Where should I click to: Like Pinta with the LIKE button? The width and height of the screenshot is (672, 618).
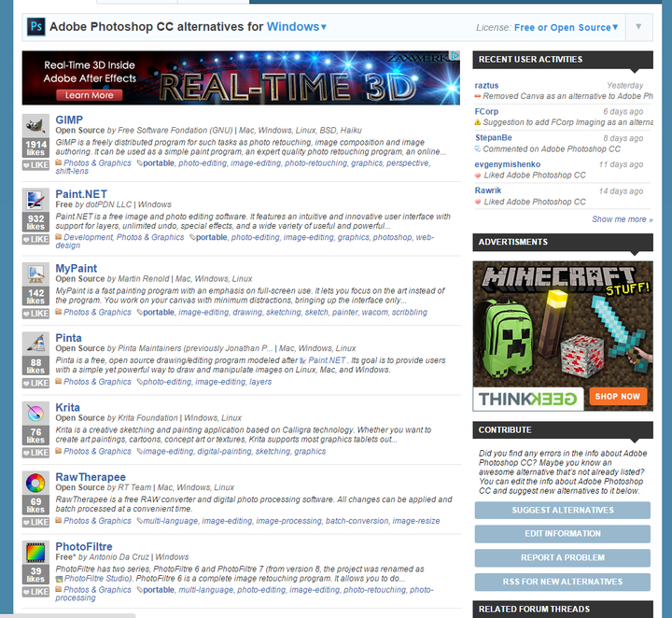click(x=35, y=383)
